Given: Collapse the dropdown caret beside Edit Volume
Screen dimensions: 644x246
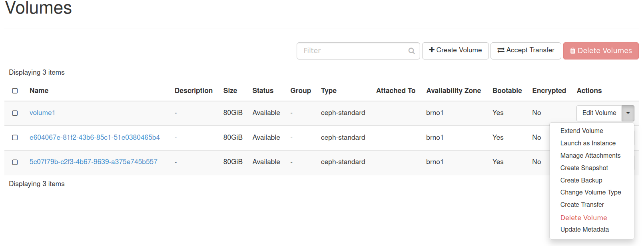Looking at the screenshot, I should pyautogui.click(x=628, y=113).
